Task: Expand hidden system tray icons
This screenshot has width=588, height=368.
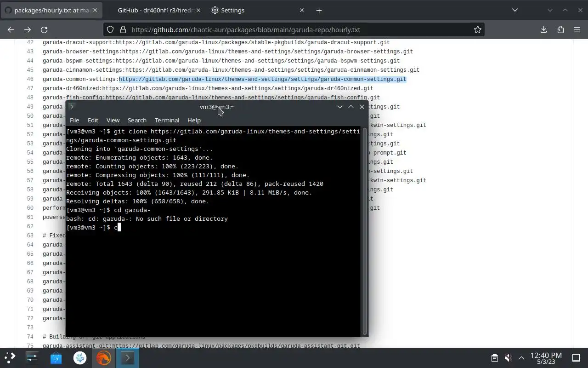Action: (521, 358)
